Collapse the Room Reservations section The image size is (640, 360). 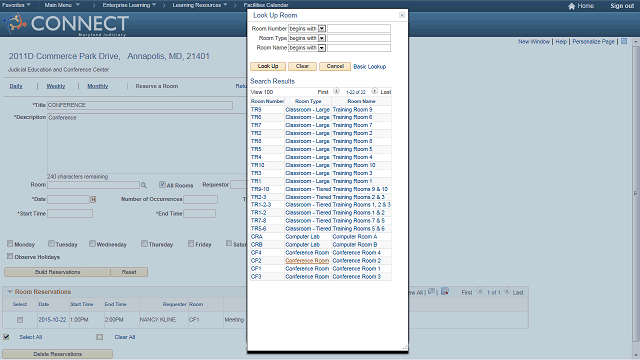pos(10,292)
